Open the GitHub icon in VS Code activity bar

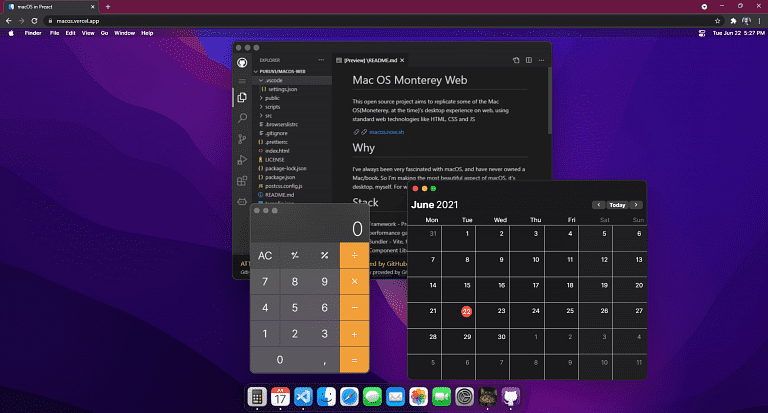(242, 63)
